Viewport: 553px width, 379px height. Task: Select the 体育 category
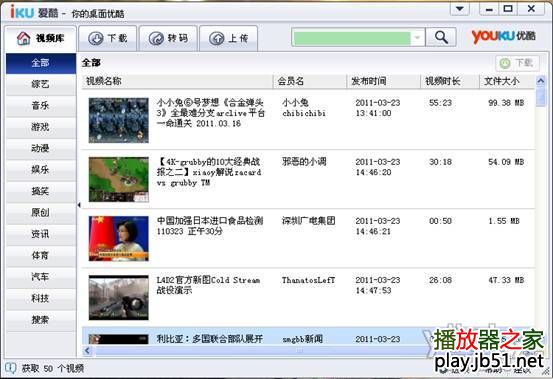41,256
